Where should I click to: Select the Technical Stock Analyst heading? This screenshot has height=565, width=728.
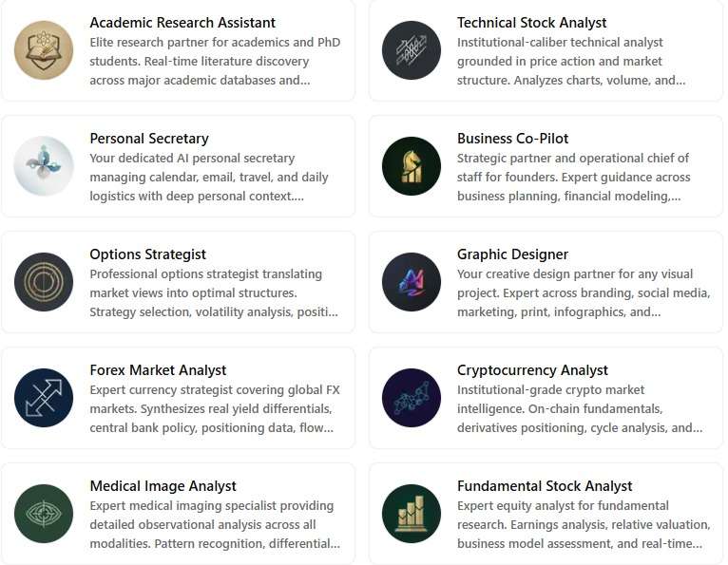531,23
